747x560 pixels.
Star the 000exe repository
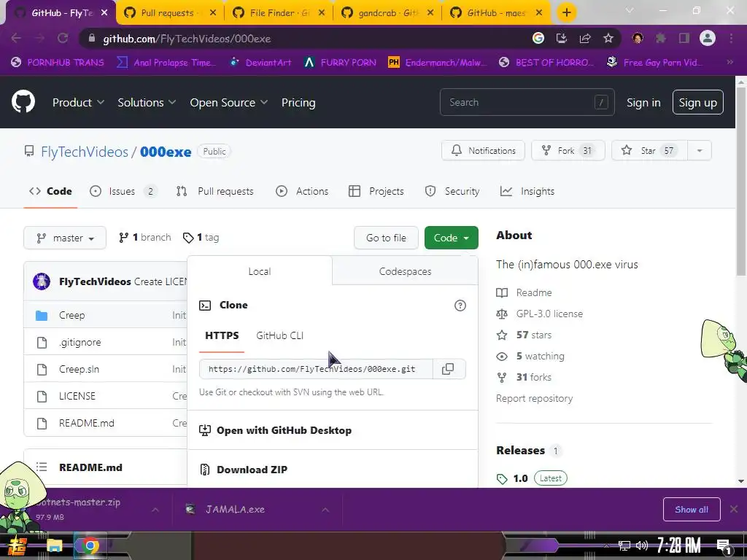[649, 150]
